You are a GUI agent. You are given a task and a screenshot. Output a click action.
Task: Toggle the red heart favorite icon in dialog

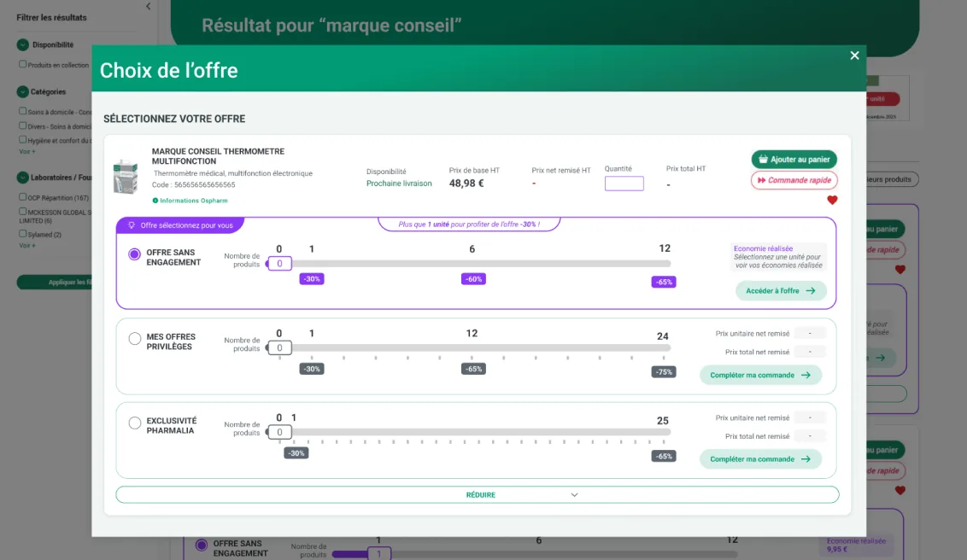click(x=832, y=200)
